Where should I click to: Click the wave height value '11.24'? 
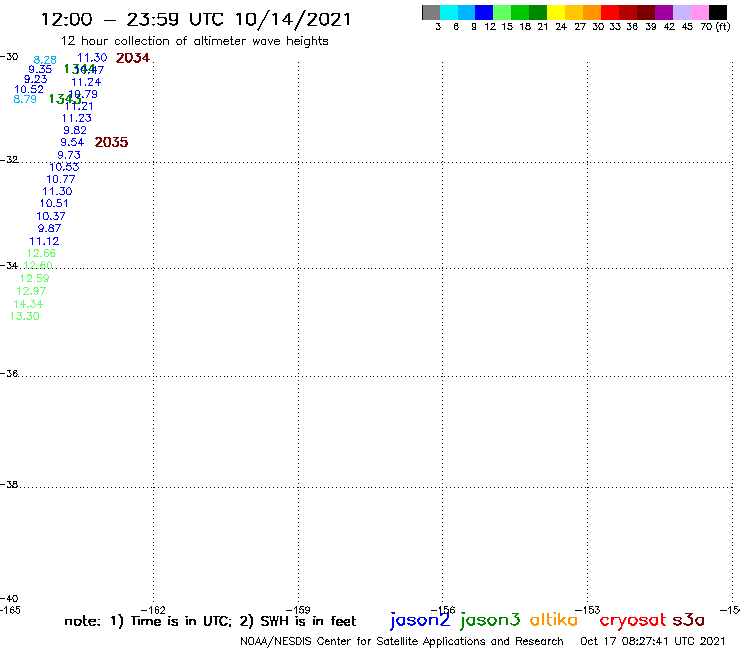(86, 82)
